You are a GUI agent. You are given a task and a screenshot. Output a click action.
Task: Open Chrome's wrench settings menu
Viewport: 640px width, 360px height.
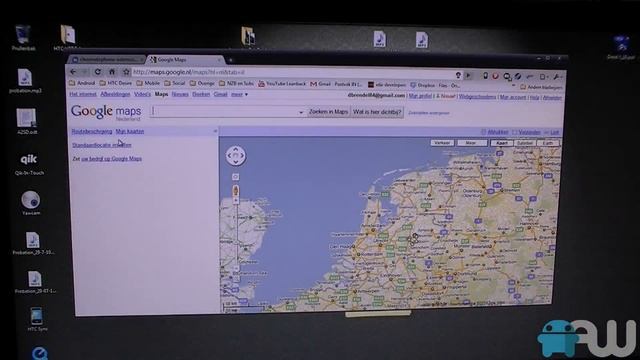point(557,76)
